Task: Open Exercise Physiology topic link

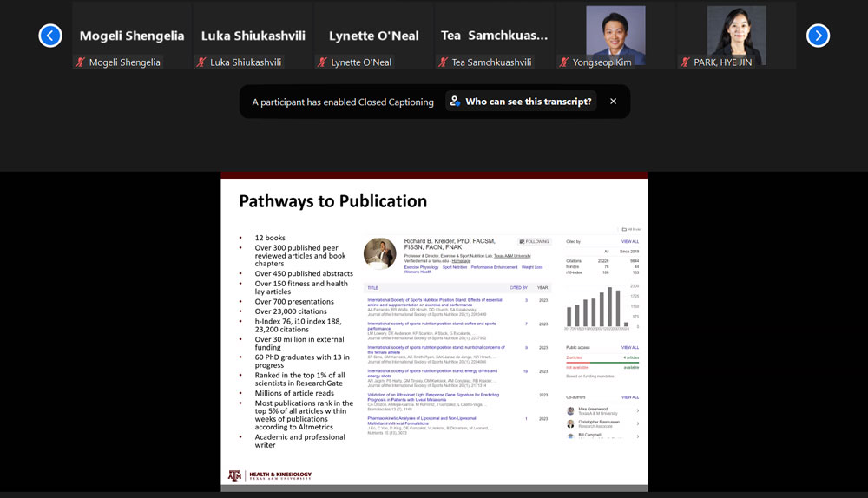Action: pyautogui.click(x=421, y=267)
